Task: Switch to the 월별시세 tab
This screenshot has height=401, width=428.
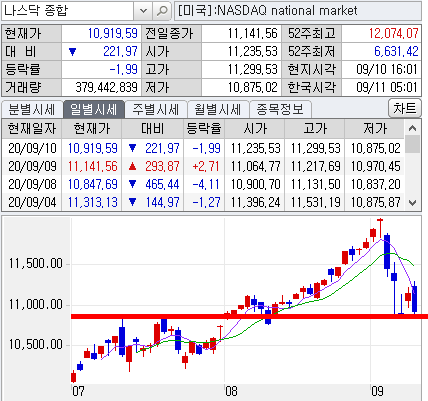Action: (x=218, y=109)
